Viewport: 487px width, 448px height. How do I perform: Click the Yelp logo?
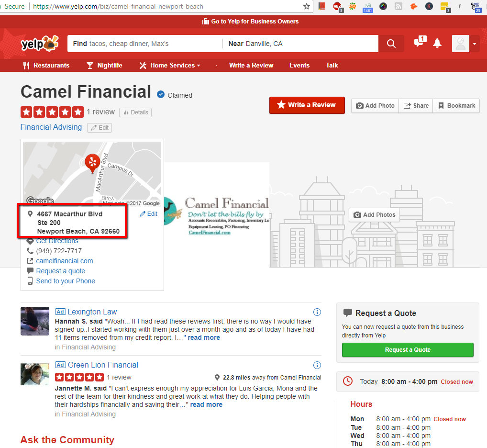point(39,43)
